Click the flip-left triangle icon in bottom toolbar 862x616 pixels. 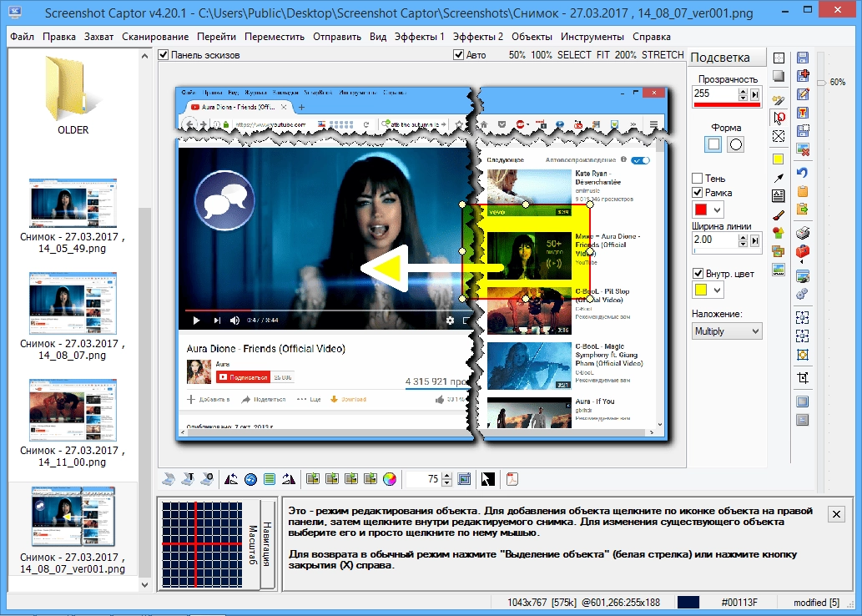click(231, 480)
